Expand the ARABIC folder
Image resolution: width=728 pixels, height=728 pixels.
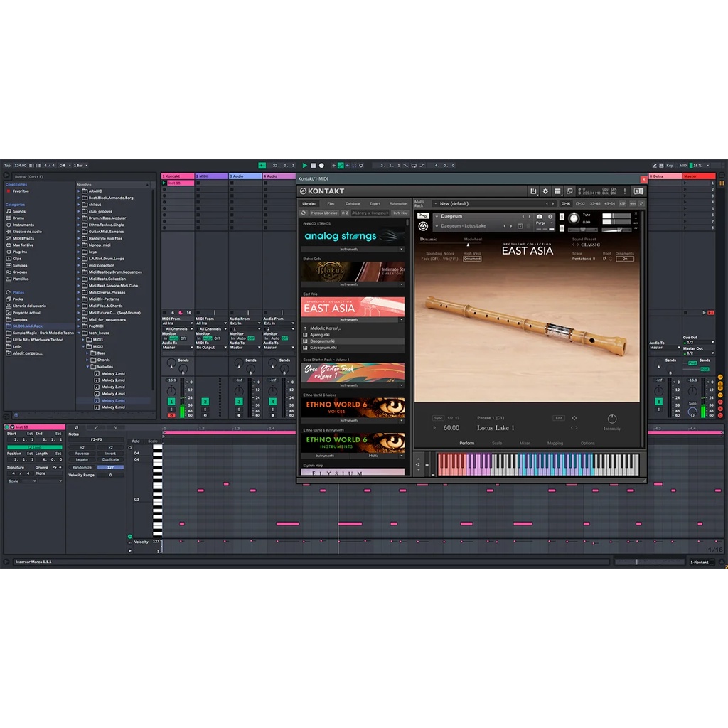[79, 191]
